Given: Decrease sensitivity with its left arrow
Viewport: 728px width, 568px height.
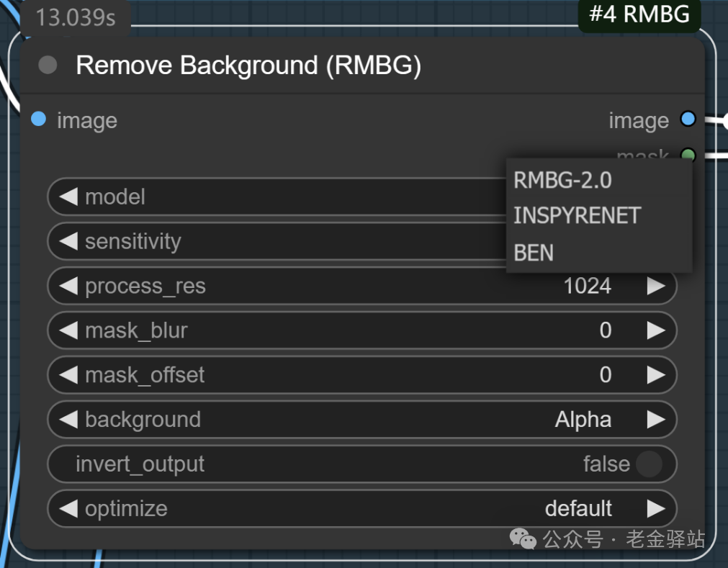Looking at the screenshot, I should pyautogui.click(x=68, y=241).
